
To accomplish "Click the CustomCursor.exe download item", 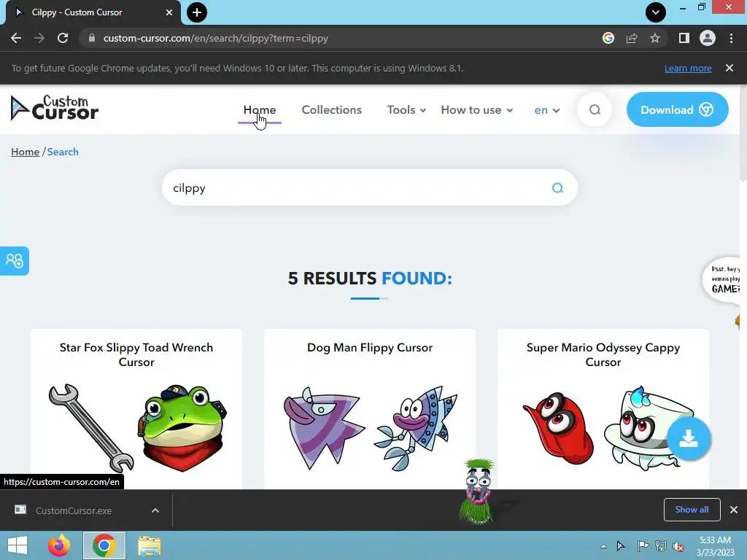I will coord(74,510).
